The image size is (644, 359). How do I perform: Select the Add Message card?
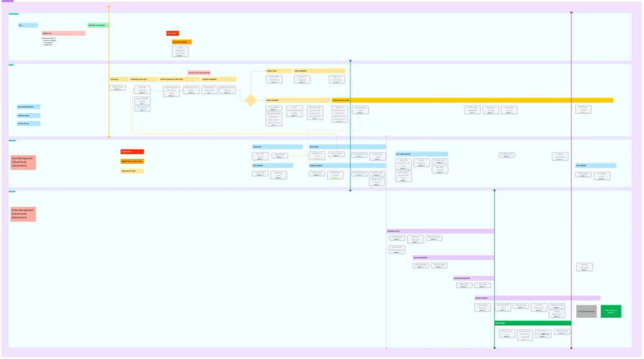[421, 266]
